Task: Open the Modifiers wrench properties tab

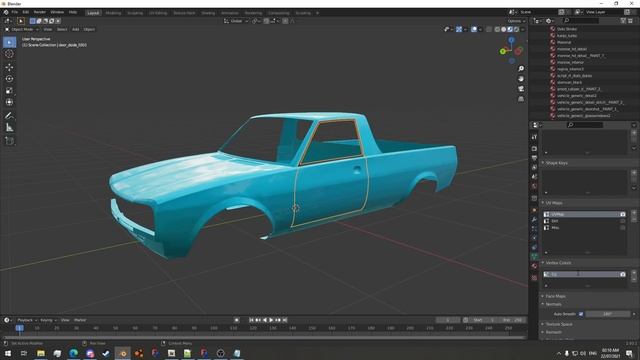Action: click(534, 220)
